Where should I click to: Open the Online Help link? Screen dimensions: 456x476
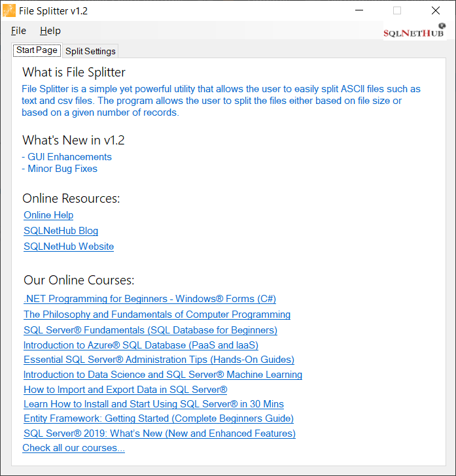coord(48,215)
